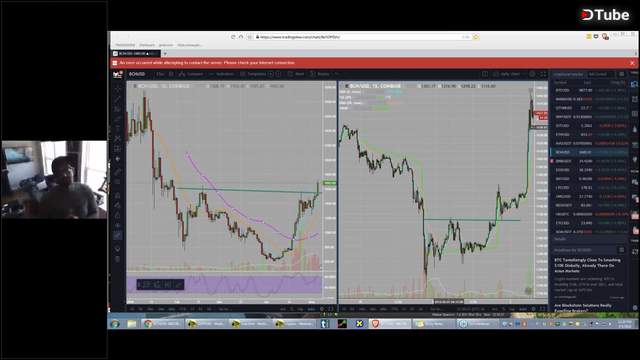
Task: Select 1M range on left chart
Action: pyautogui.click(x=150, y=309)
